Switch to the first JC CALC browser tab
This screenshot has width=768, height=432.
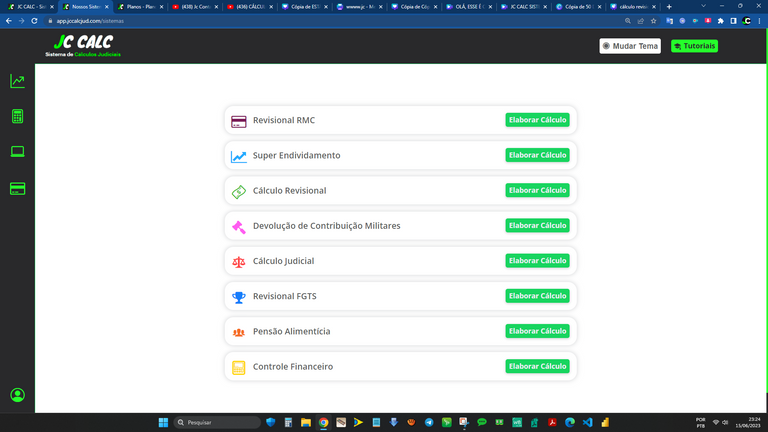coord(29,7)
